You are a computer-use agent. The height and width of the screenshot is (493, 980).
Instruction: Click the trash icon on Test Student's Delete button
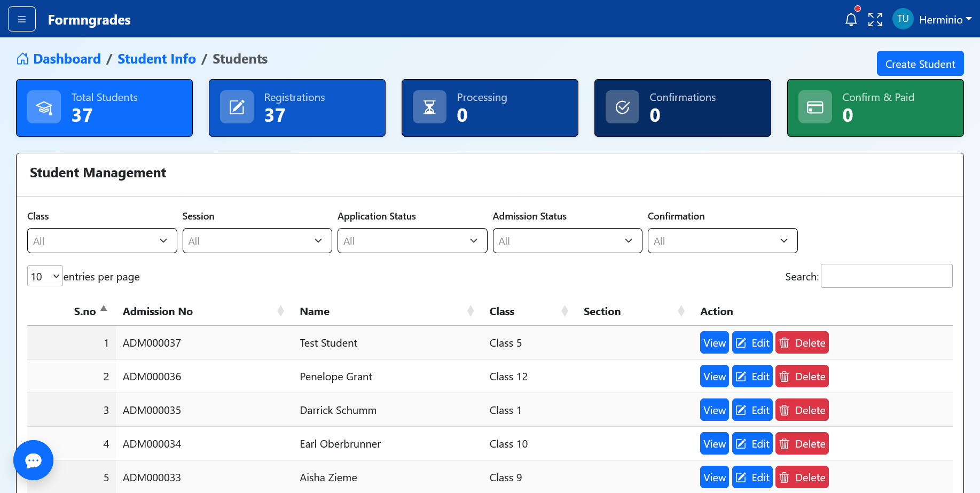click(785, 342)
